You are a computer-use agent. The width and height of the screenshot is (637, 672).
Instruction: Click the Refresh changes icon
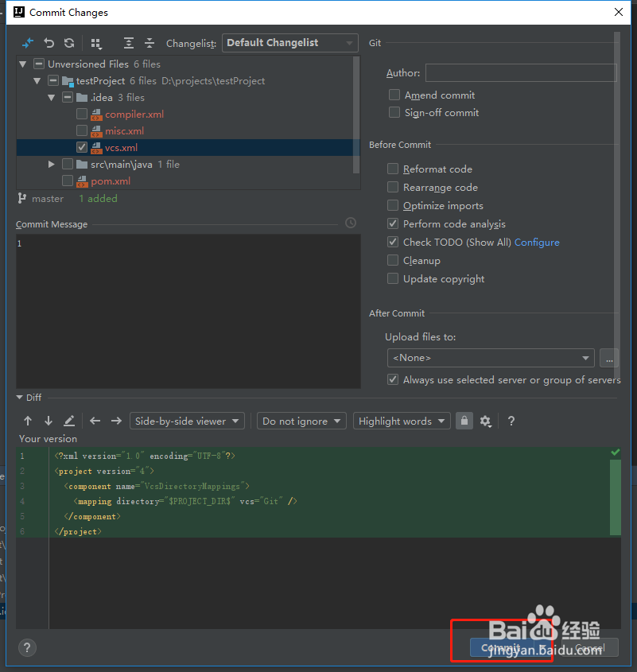69,43
